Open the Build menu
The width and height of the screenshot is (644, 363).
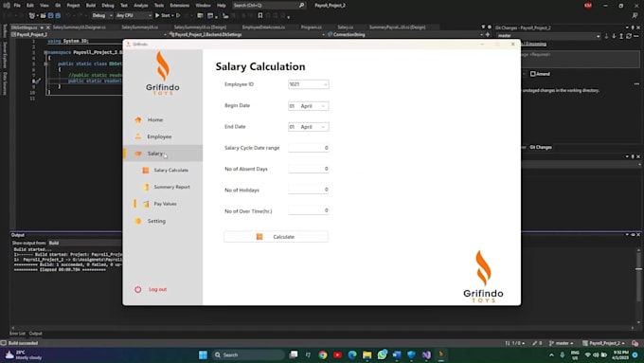point(90,6)
